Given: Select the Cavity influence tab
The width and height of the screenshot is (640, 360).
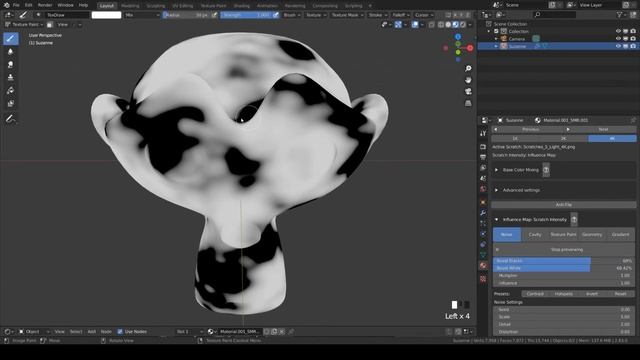Looking at the screenshot, I should 535,235.
